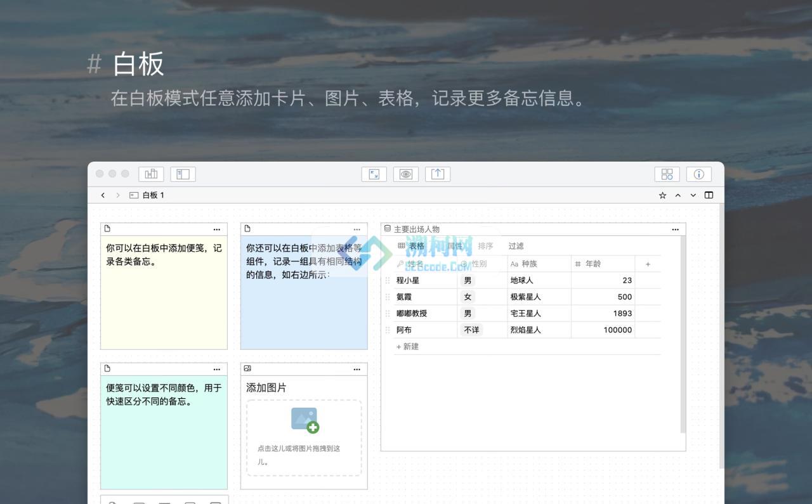Click the row handle for 嘟嘟教授
This screenshot has width=812, height=504.
click(x=388, y=313)
